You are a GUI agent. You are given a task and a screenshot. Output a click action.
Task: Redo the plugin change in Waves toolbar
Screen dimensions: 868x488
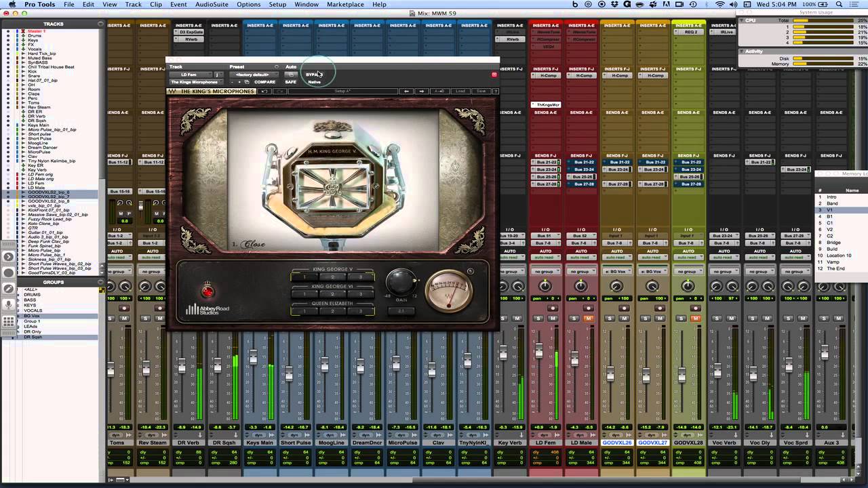coord(280,91)
